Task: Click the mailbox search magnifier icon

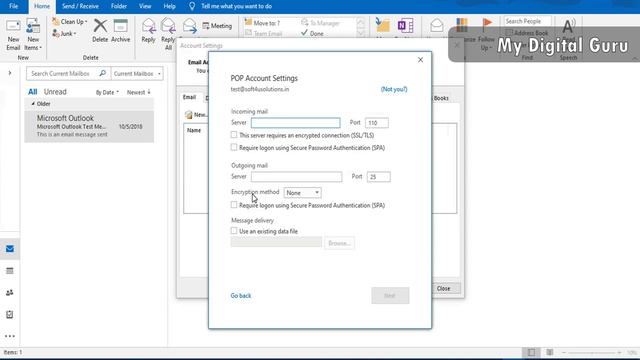Action: (x=103, y=73)
